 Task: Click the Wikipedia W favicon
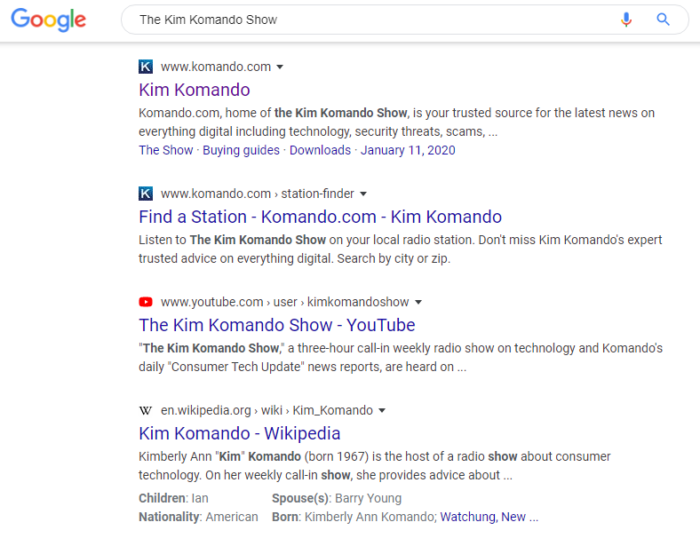[146, 410]
